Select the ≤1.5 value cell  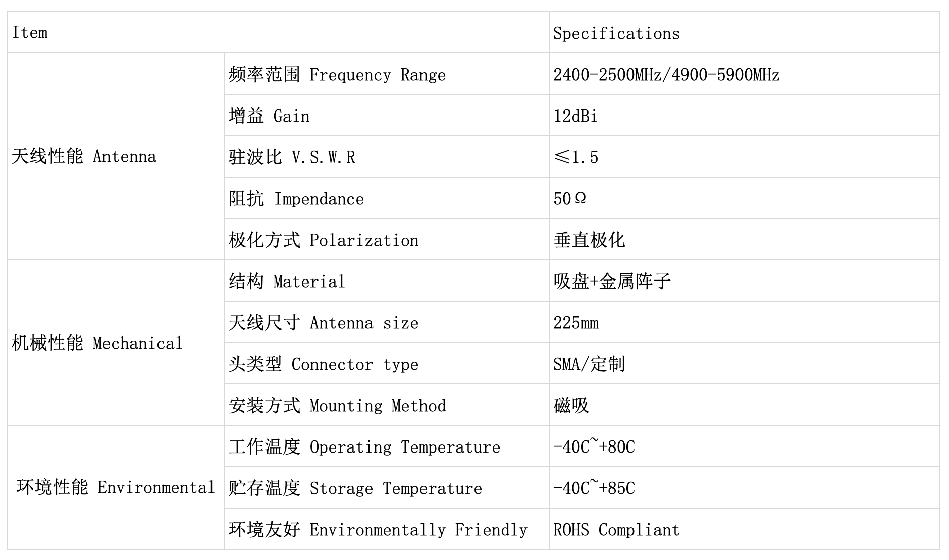point(745,156)
